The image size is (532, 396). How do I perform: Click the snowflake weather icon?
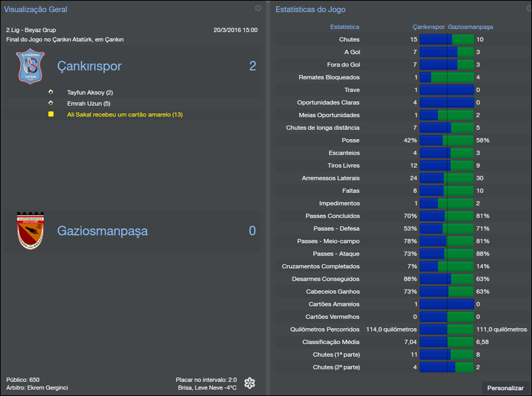click(x=250, y=383)
